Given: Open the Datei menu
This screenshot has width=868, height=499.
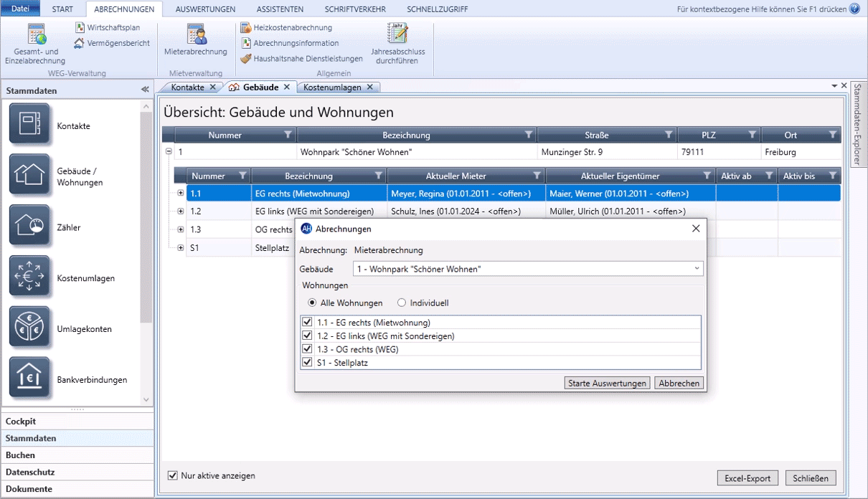Looking at the screenshot, I should tap(20, 9).
